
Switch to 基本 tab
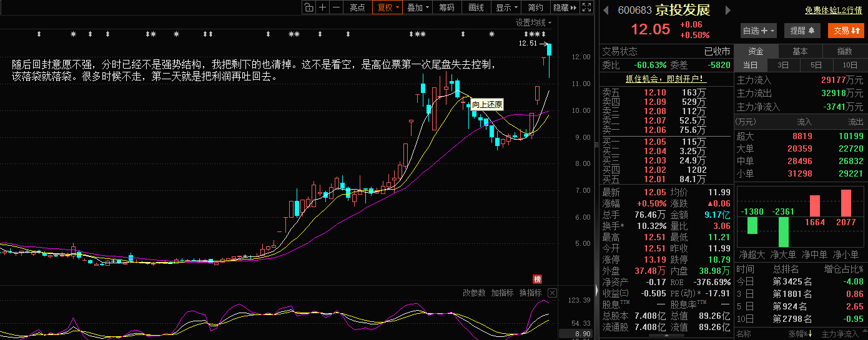(x=800, y=51)
